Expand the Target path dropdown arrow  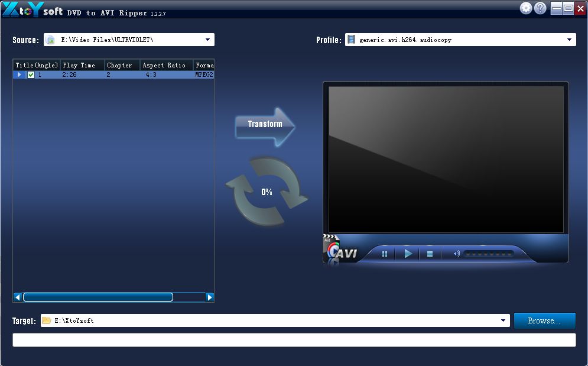point(503,320)
